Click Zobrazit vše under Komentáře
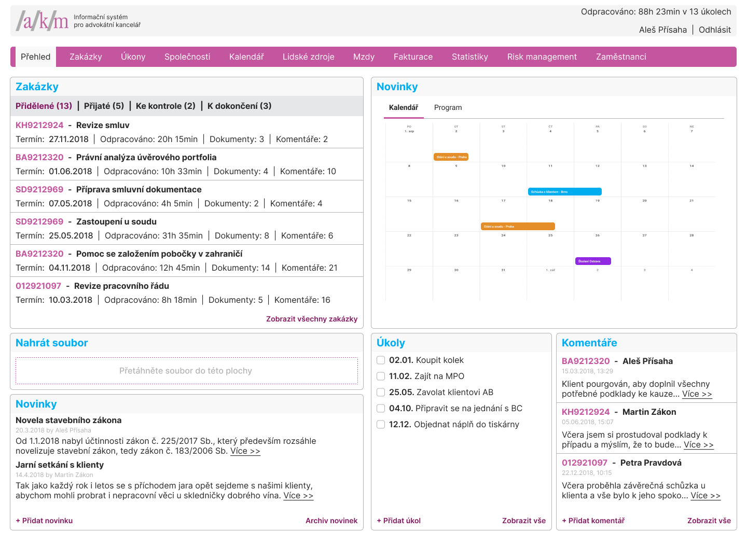Screen dimensions: 747x560 point(709,521)
